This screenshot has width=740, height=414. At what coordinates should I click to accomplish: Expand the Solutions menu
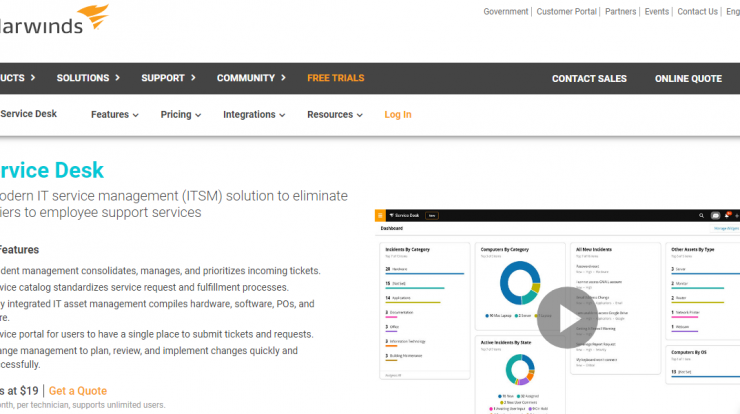88,78
